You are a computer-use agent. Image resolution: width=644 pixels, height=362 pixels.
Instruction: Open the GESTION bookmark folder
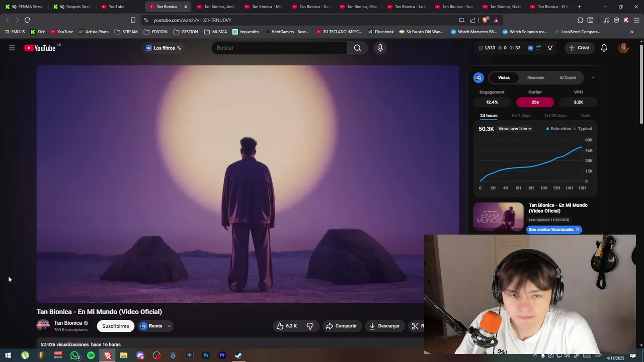pyautogui.click(x=186, y=32)
